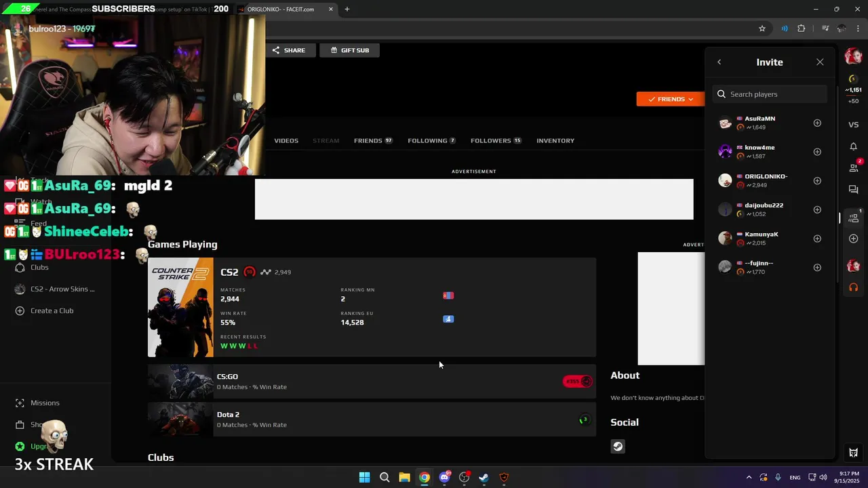
Task: Click the blue sound wave extension icon
Action: pyautogui.click(x=785, y=28)
